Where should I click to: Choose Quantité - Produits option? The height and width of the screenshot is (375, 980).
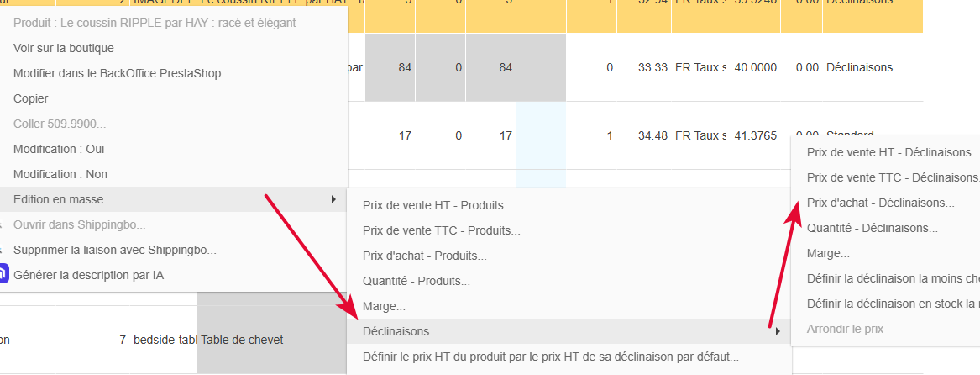[x=417, y=281]
